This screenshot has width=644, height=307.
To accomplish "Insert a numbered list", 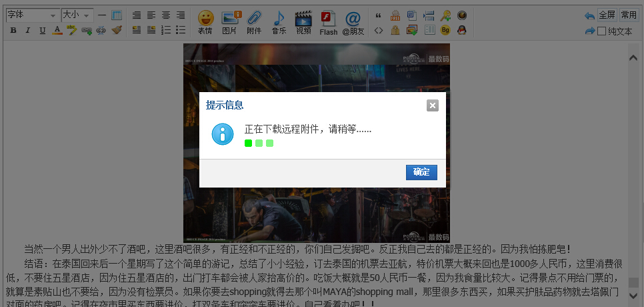I will pyautogui.click(x=166, y=29).
